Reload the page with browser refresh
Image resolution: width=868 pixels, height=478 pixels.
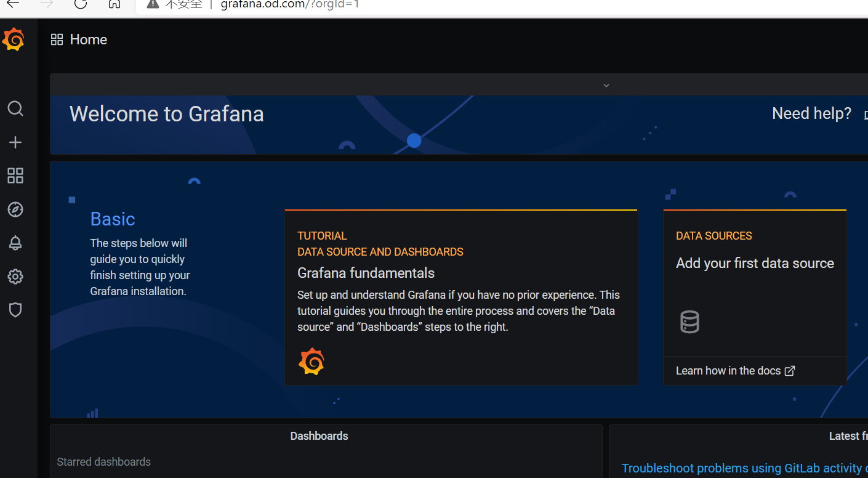click(80, 4)
